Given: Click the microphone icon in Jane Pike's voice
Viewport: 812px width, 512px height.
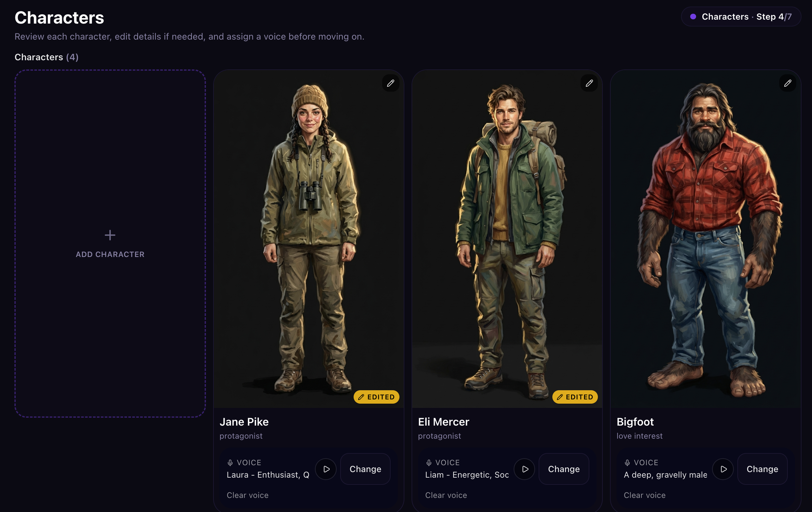Looking at the screenshot, I should click(x=230, y=463).
